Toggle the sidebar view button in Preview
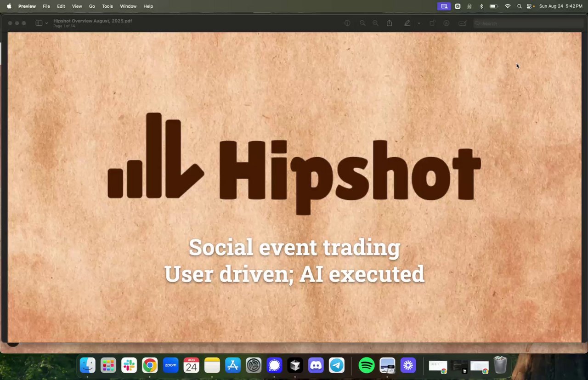The height and width of the screenshot is (380, 588). point(39,23)
